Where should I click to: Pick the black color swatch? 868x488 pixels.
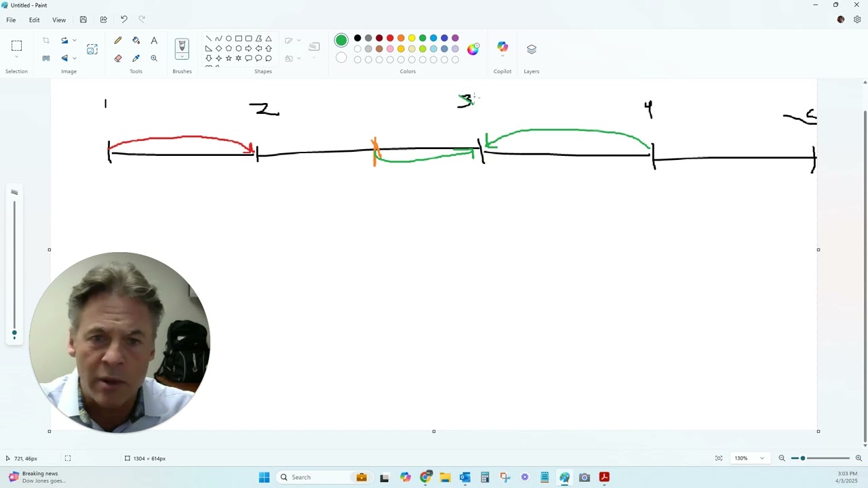coord(357,38)
